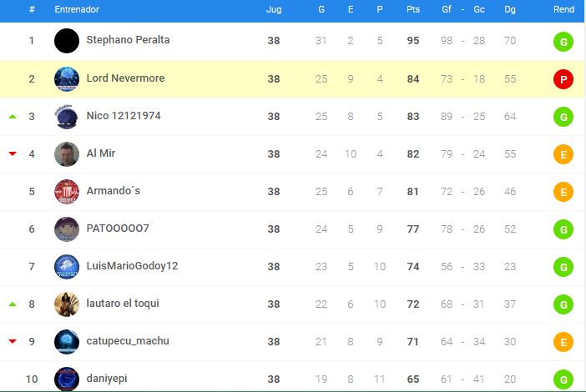
Task: Click the orange E badge for Al Mir
Action: 563,154
